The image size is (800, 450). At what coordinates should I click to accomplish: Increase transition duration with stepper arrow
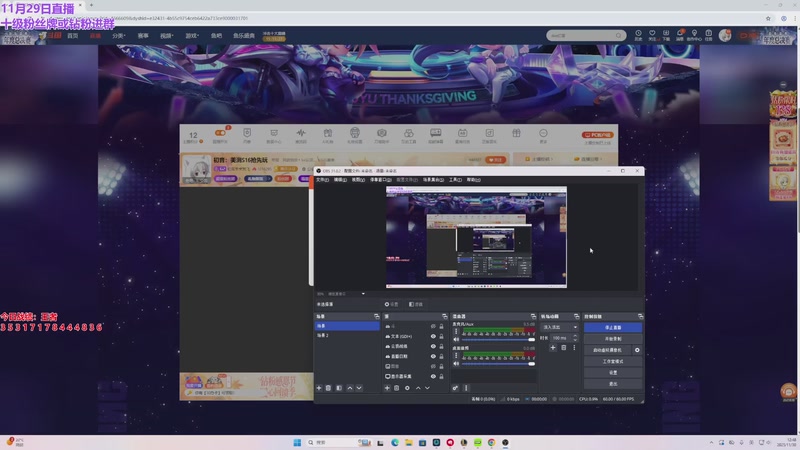click(x=575, y=336)
